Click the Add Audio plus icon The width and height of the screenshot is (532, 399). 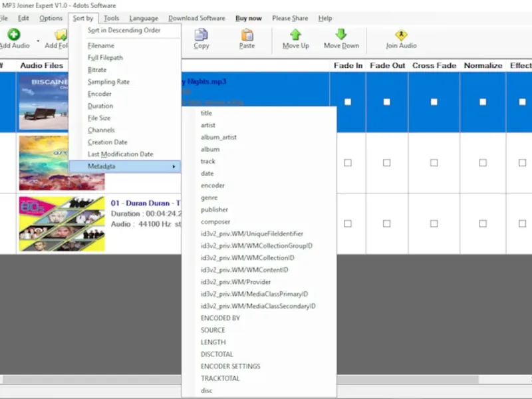click(14, 35)
